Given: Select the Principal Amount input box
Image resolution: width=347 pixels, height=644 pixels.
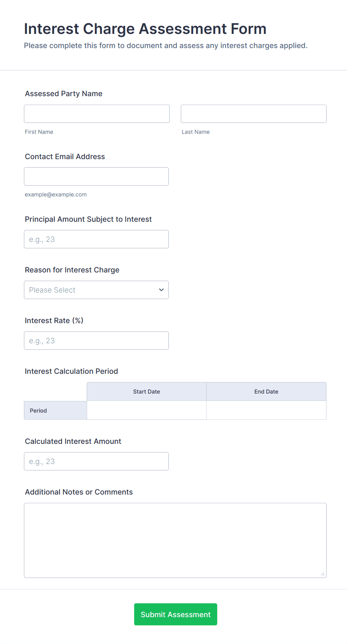Looking at the screenshot, I should pos(96,239).
